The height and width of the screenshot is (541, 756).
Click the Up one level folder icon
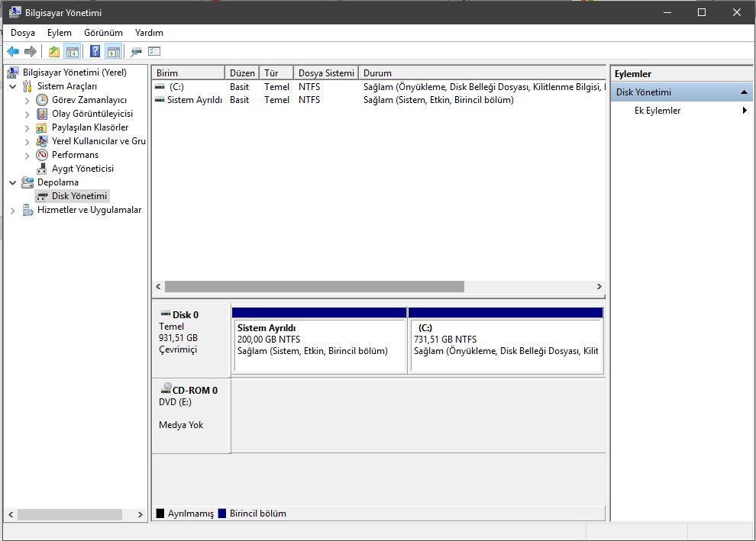54,51
